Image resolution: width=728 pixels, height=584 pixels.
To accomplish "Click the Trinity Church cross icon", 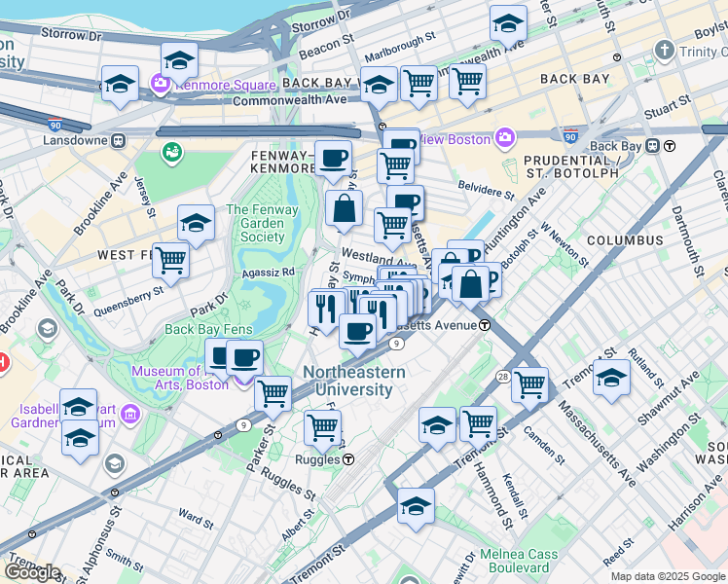I will click(665, 51).
